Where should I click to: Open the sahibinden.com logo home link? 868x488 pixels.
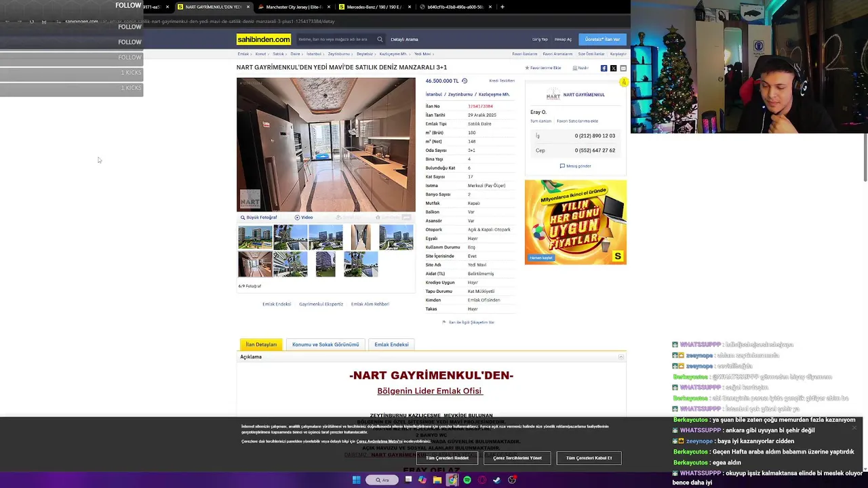click(264, 39)
